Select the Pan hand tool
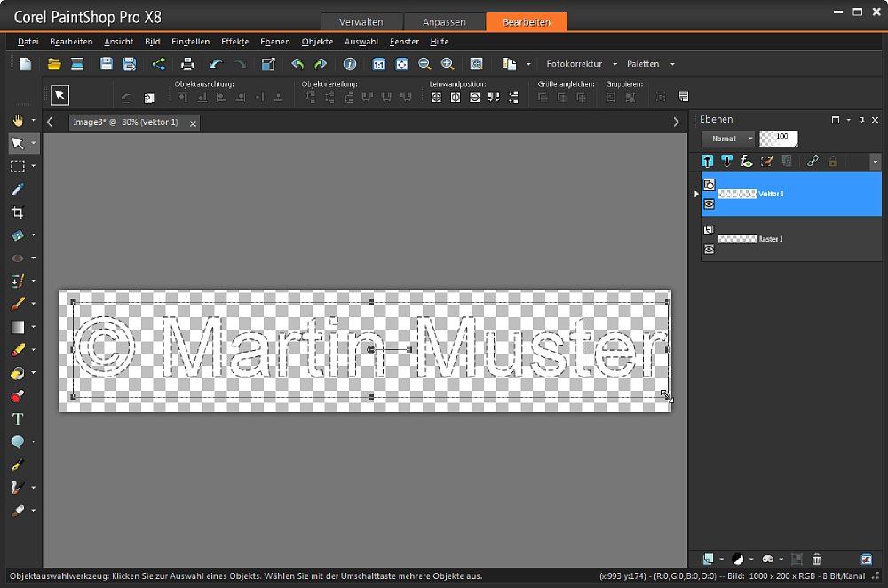 (18, 120)
